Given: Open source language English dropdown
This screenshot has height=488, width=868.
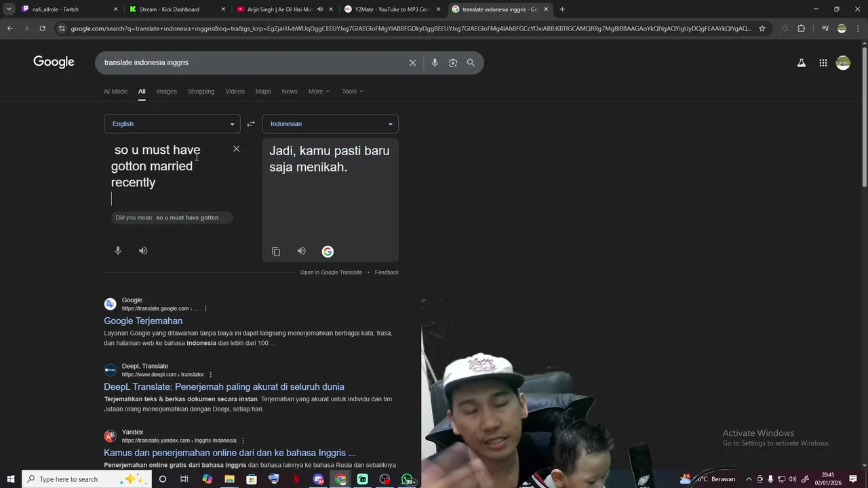Looking at the screenshot, I should pyautogui.click(x=172, y=124).
